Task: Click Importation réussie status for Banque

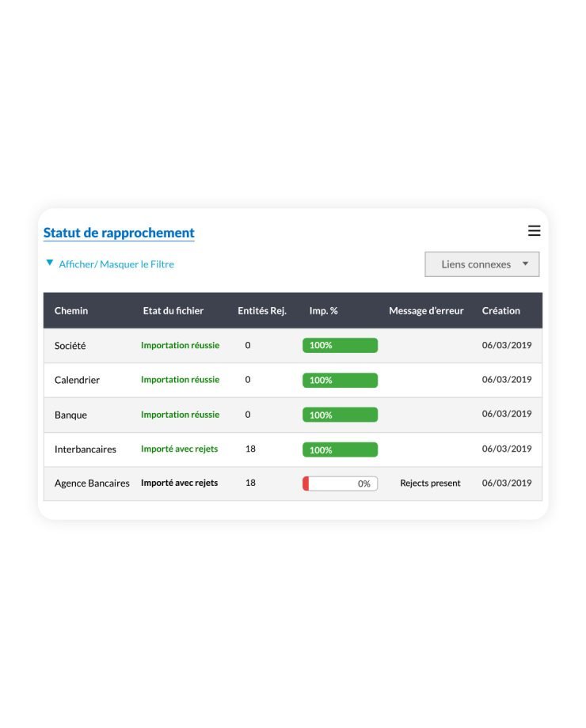Action: [x=181, y=414]
